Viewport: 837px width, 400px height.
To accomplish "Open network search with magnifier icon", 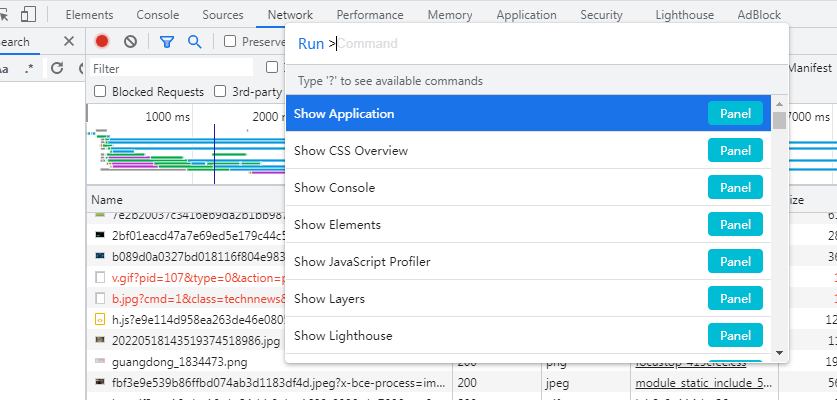I will tap(194, 42).
